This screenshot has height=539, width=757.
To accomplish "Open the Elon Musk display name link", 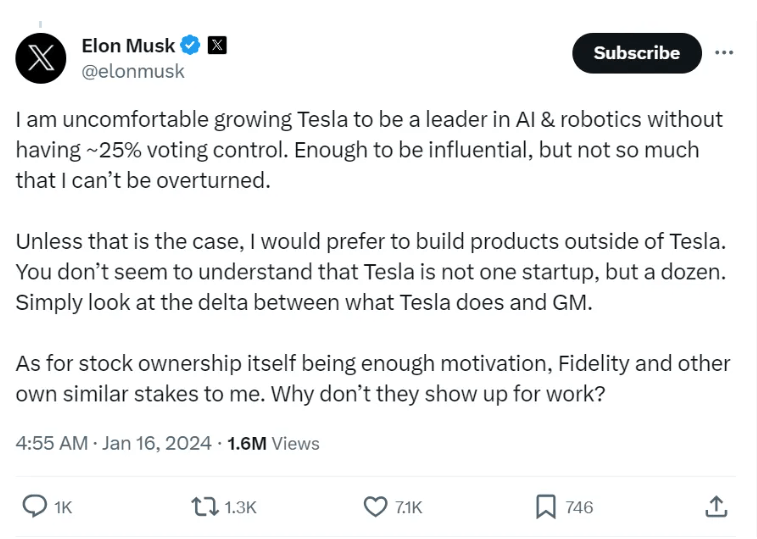I will [128, 45].
